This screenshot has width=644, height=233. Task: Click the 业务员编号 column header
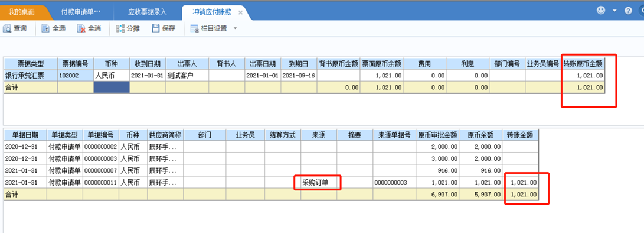click(543, 64)
